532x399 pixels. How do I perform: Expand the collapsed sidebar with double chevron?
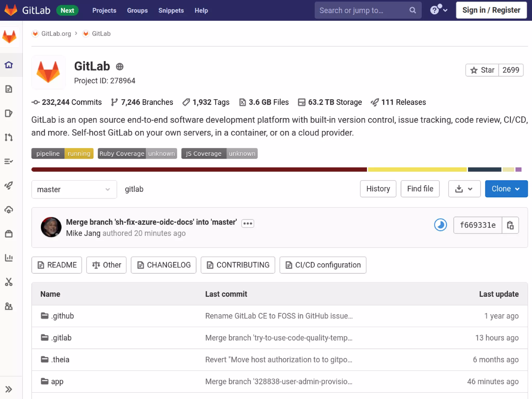9,389
